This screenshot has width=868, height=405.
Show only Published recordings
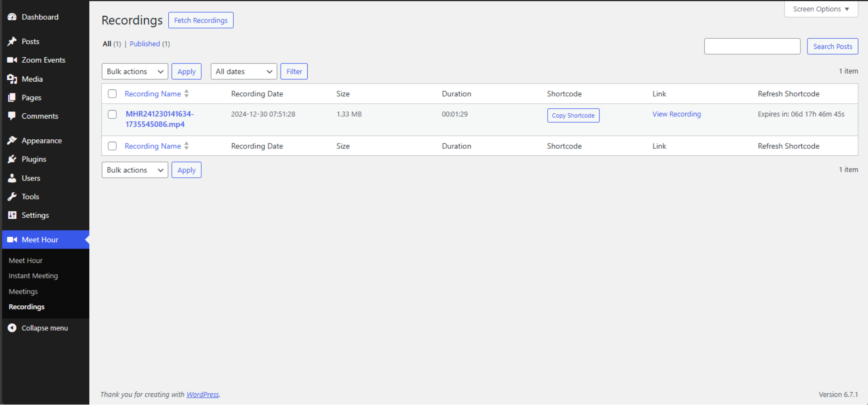pos(145,44)
